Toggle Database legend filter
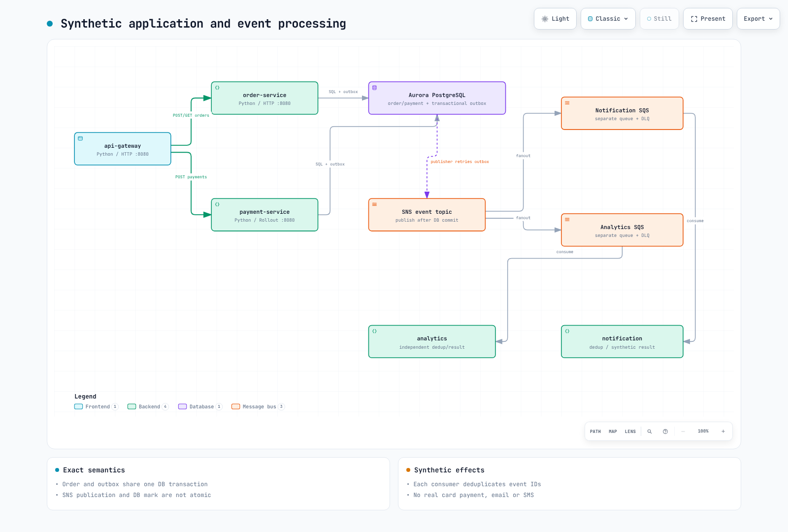The image size is (788, 532). (x=200, y=407)
